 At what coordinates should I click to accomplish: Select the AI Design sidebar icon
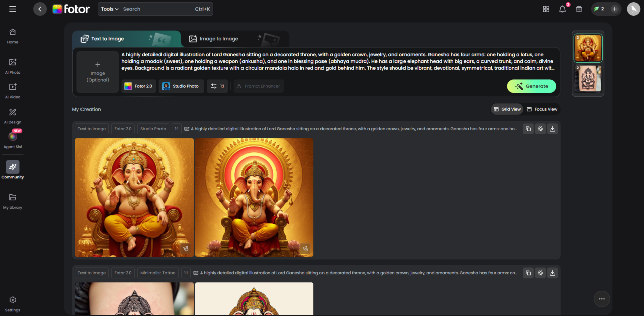tap(13, 113)
